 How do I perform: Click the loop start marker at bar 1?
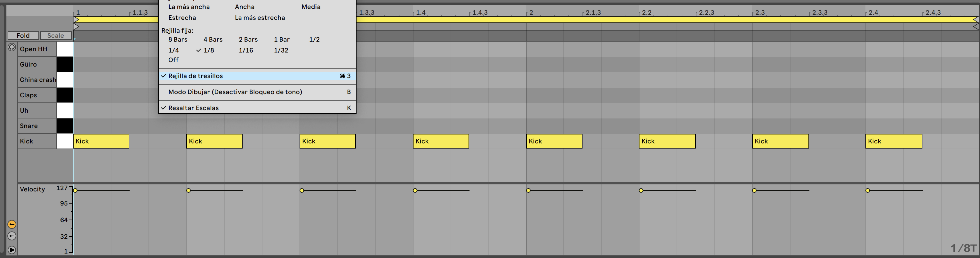click(x=76, y=20)
